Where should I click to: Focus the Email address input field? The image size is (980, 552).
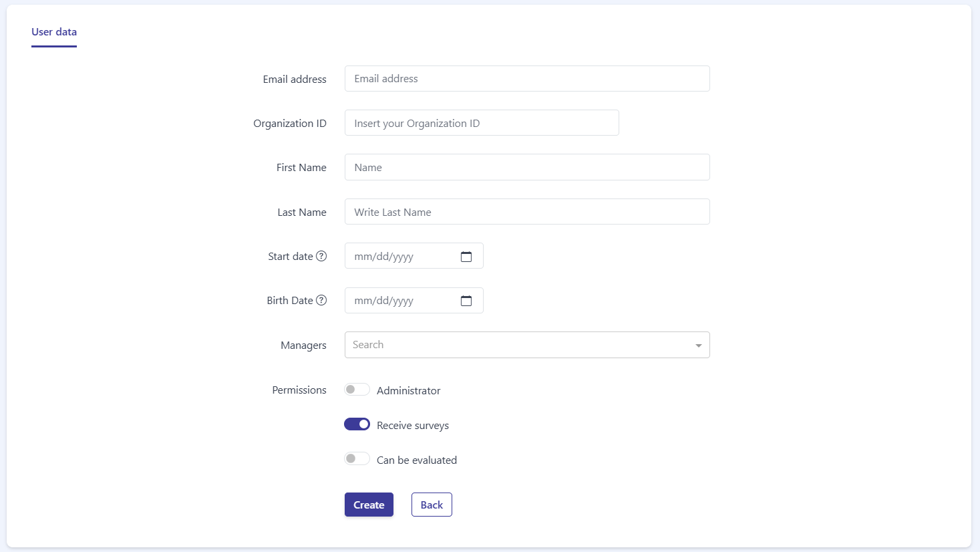pyautogui.click(x=527, y=78)
